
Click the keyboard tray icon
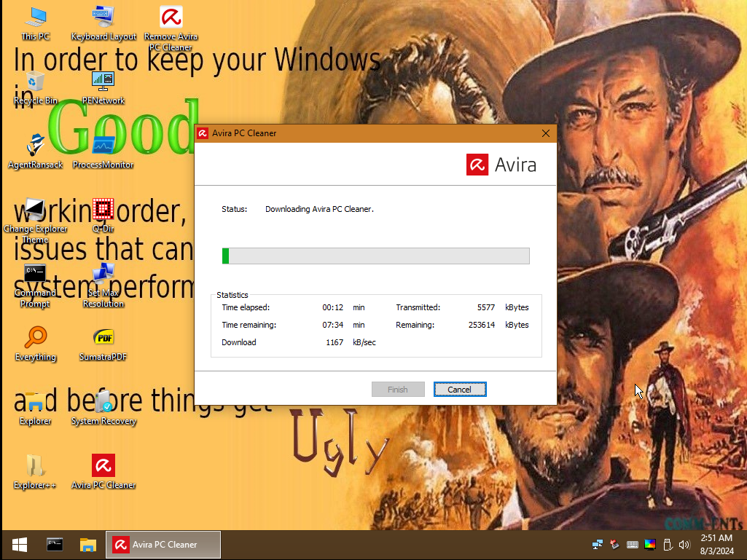[x=632, y=544]
